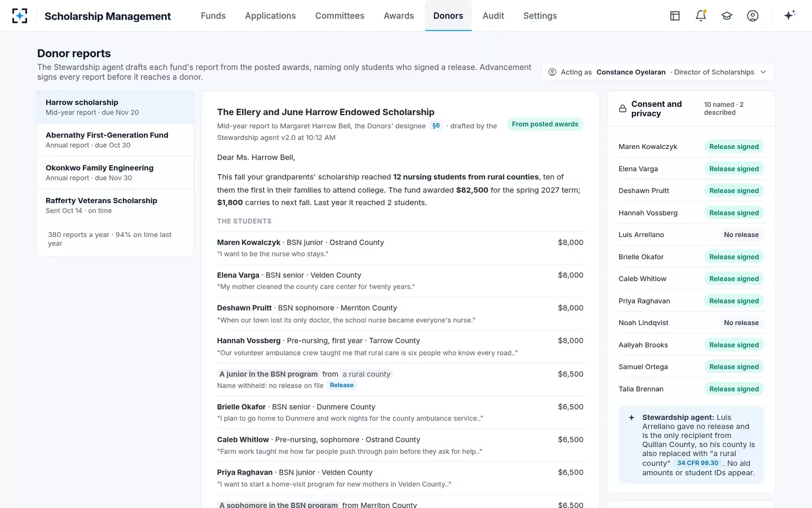Open the 34 CFR 99.30 citation link

click(698, 463)
